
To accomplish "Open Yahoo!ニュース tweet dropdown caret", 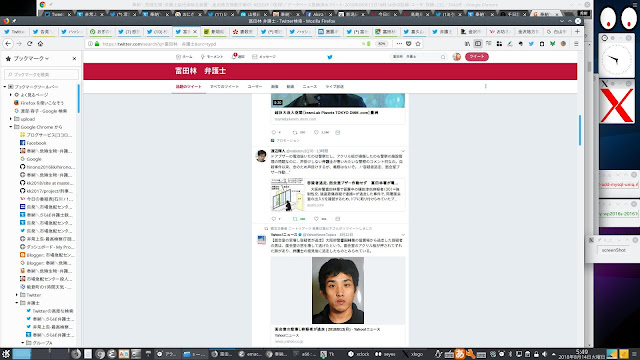I will click(403, 235).
